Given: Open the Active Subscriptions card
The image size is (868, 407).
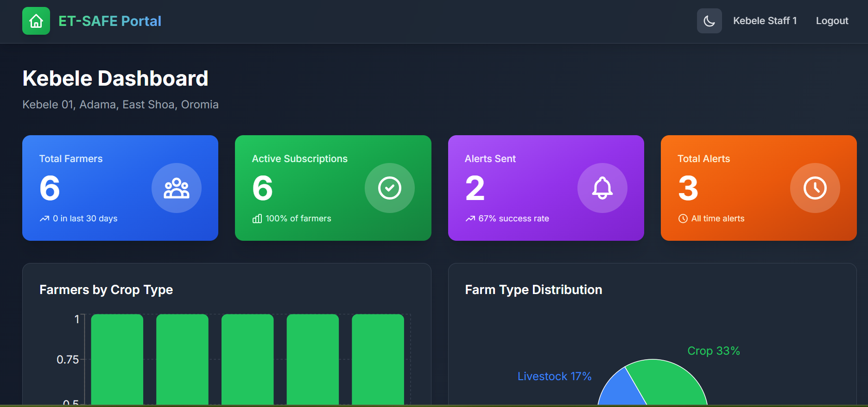Looking at the screenshot, I should [333, 188].
